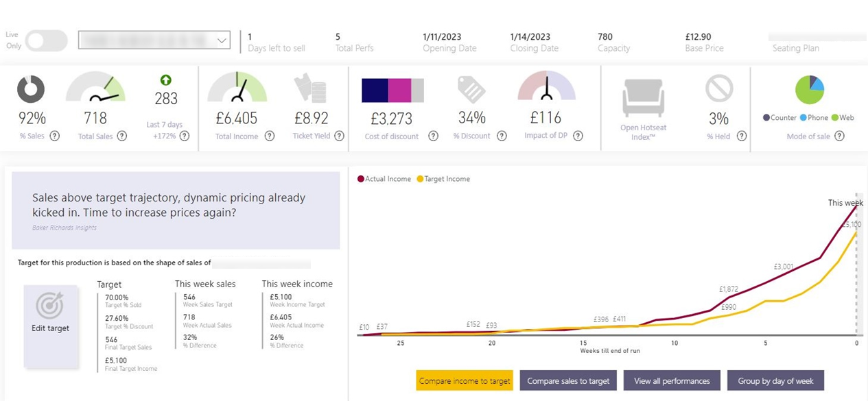
Task: Toggle the Live Only switch
Action: point(46,41)
